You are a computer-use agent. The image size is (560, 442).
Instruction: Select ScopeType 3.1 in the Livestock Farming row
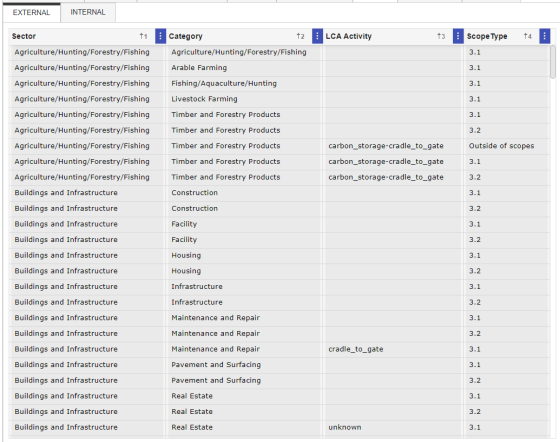pos(507,99)
